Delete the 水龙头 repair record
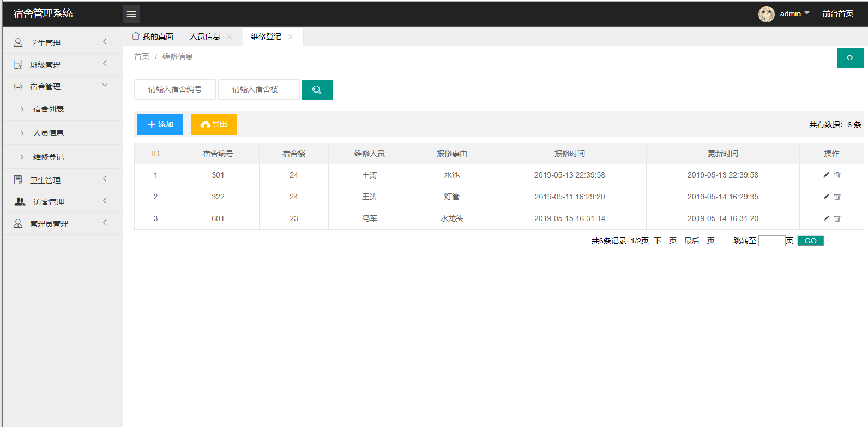 [x=837, y=218]
